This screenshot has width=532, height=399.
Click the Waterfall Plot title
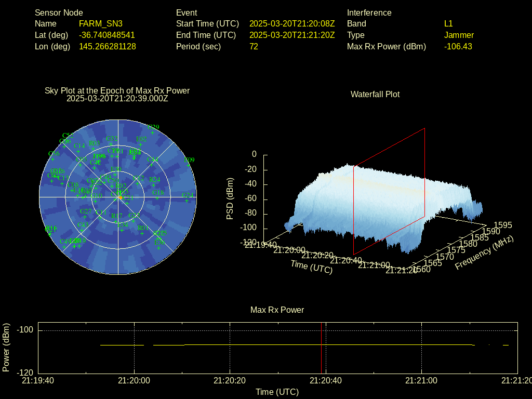375,94
